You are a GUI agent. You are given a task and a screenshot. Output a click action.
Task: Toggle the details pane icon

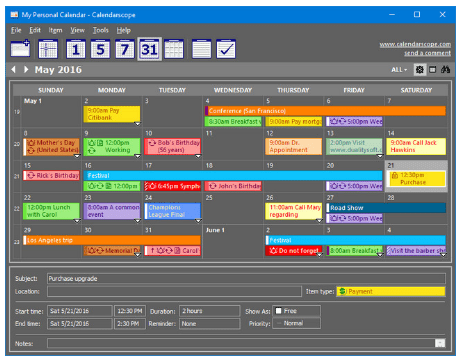[x=433, y=70]
